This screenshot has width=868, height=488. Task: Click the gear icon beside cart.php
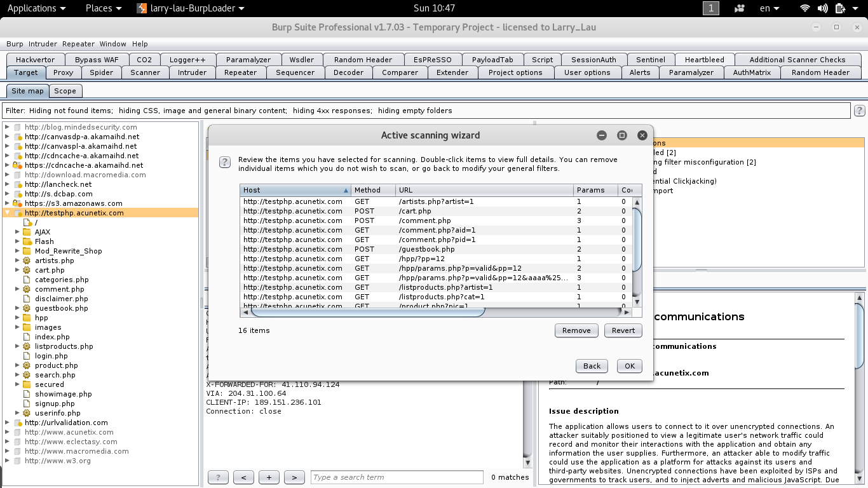[27, 270]
